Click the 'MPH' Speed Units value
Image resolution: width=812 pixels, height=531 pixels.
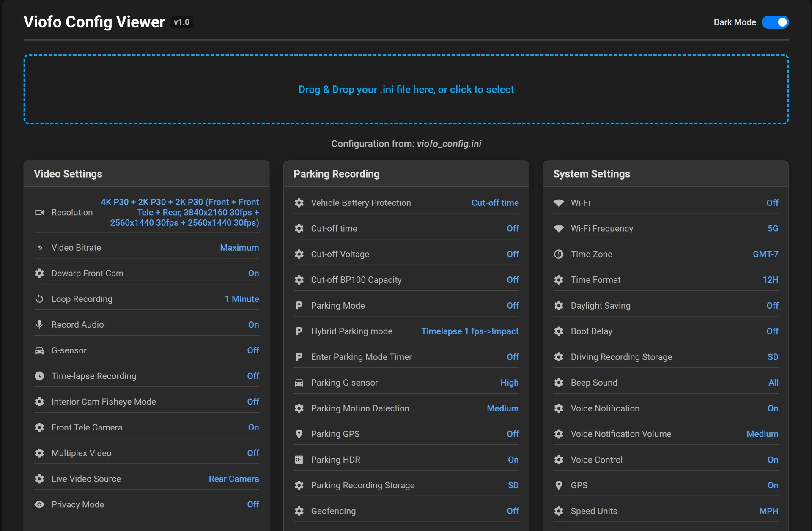pyautogui.click(x=769, y=511)
